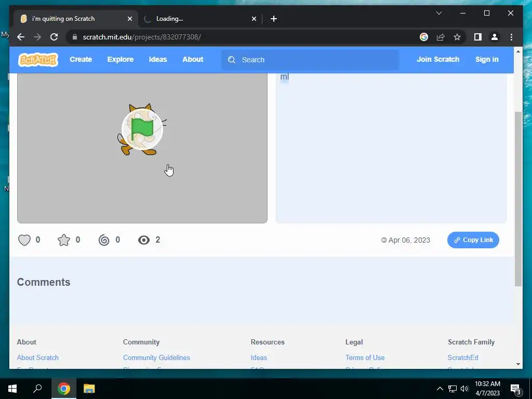Open the About Scratch footer link

coord(37,357)
